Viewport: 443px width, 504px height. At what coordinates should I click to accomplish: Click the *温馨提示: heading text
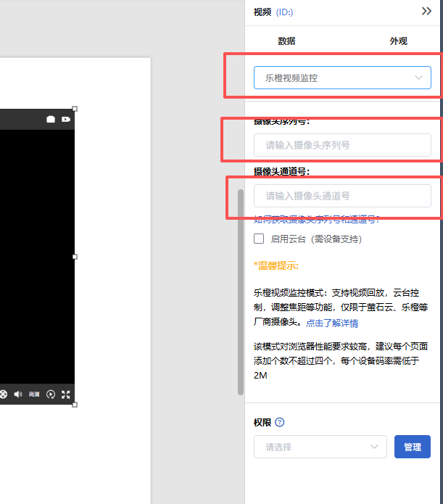(x=276, y=266)
